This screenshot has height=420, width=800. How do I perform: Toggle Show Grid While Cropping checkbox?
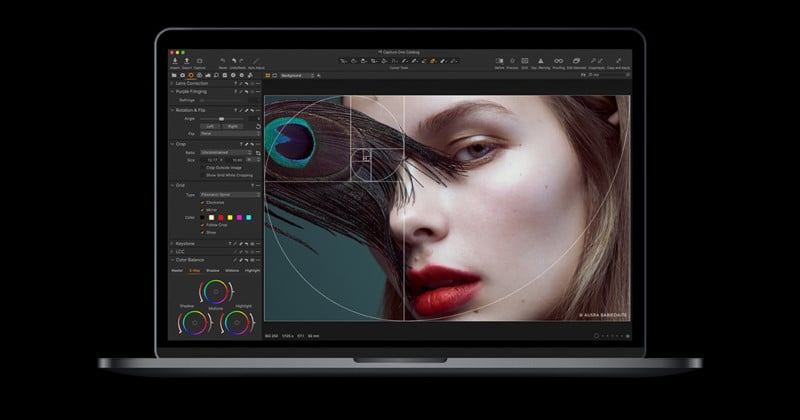203,175
